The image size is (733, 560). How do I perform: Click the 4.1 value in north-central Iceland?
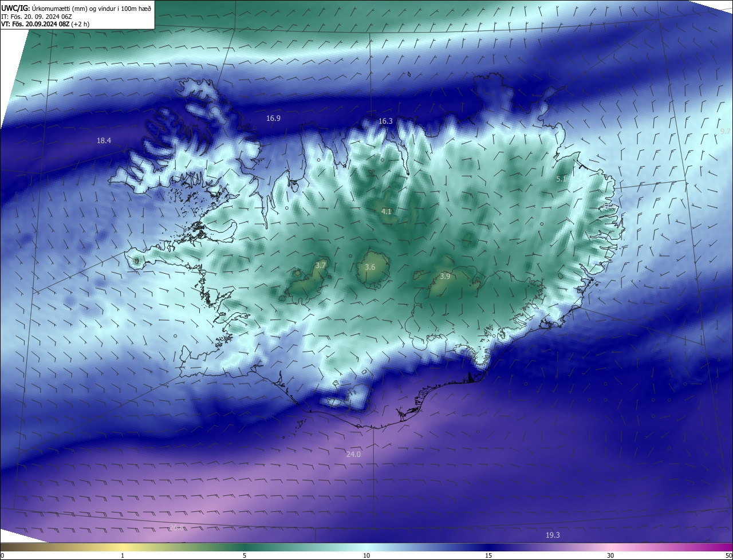(387, 212)
